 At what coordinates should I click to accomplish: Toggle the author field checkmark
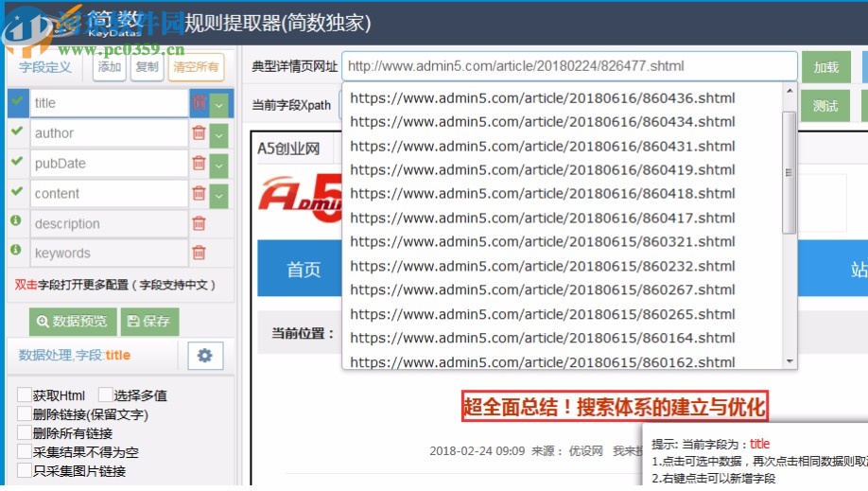[17, 131]
